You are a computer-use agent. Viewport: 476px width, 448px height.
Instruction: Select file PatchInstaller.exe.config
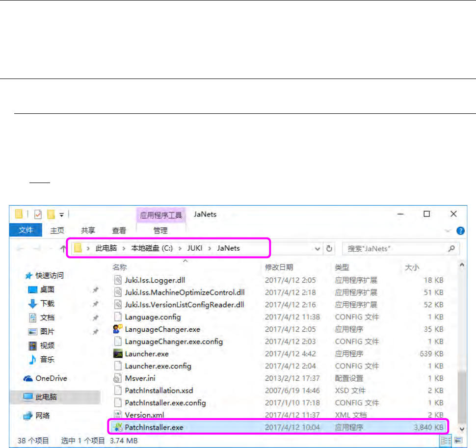coord(165,403)
